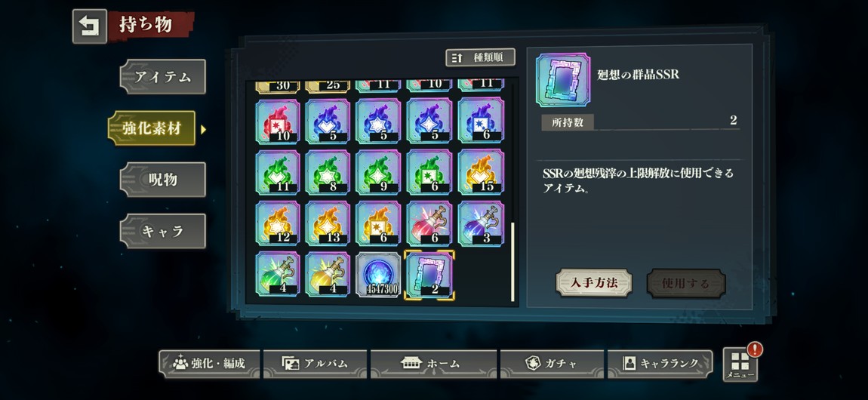Click the back arrow icon beside 持ち物
Image resolution: width=868 pixels, height=400 pixels.
click(89, 26)
